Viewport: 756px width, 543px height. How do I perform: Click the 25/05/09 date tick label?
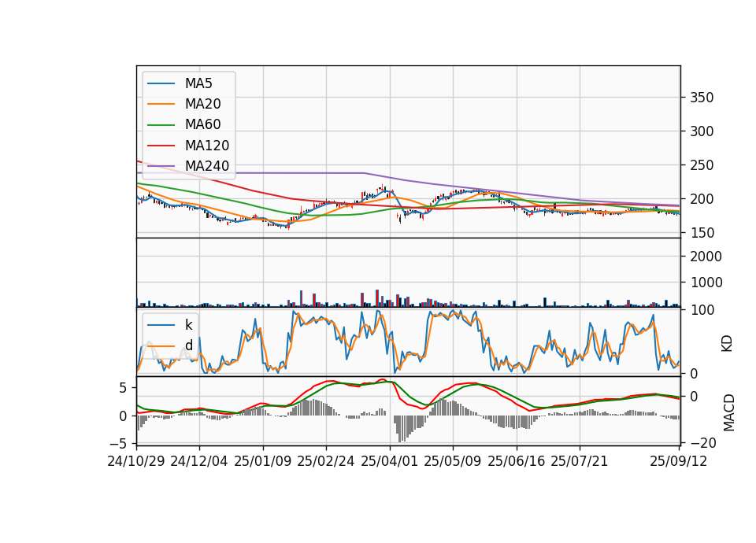452,461
